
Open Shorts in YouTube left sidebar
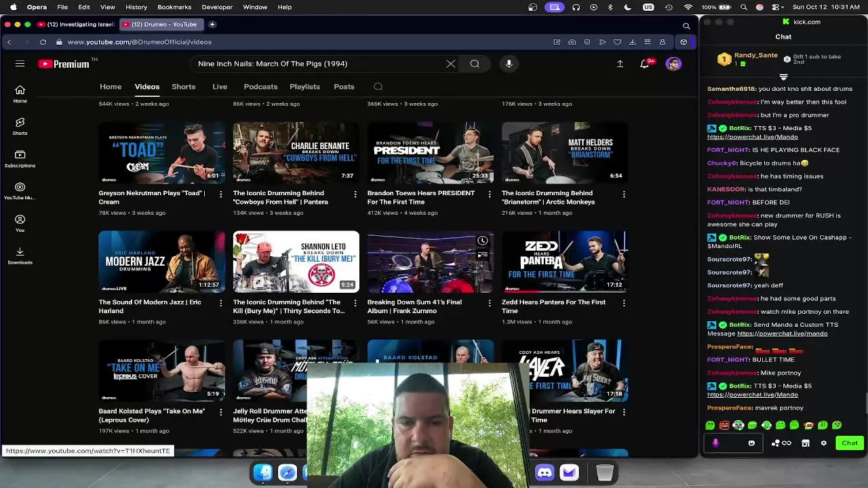[x=20, y=127]
